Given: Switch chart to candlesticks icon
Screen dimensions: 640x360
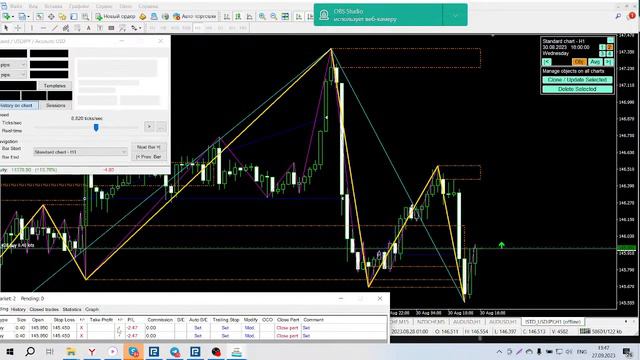Looking at the screenshot, I should tap(238, 16).
